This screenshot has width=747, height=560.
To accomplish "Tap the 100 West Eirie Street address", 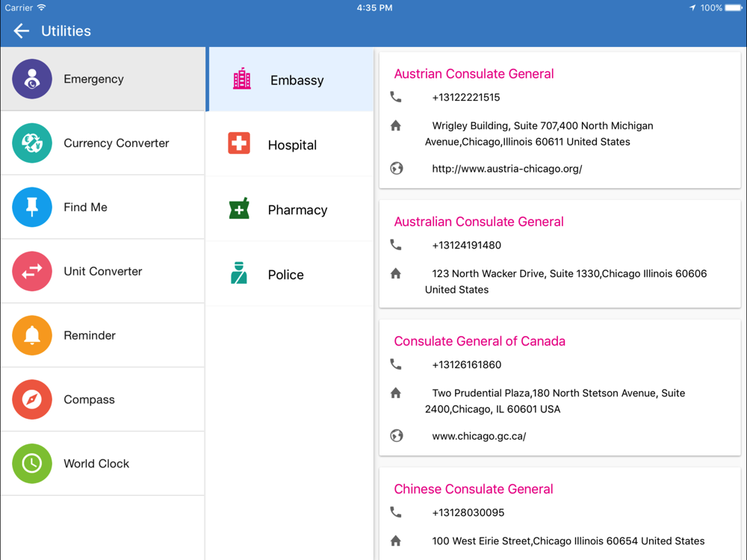I will (x=568, y=541).
